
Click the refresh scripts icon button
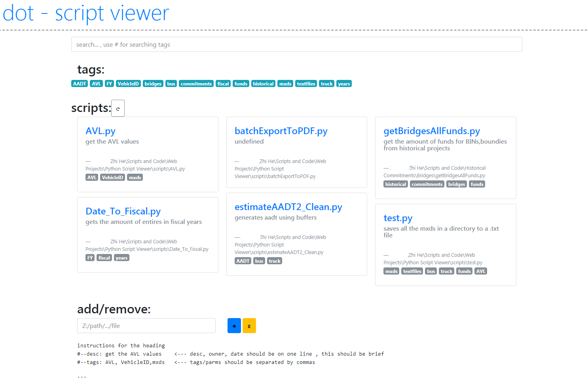[x=118, y=108]
